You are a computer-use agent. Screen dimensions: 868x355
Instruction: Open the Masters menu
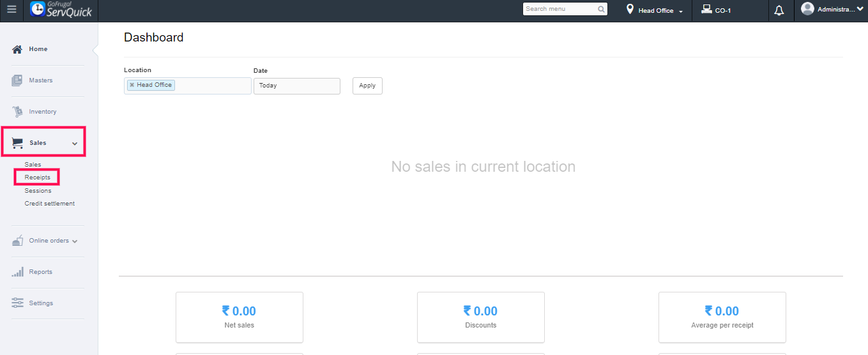[41, 80]
